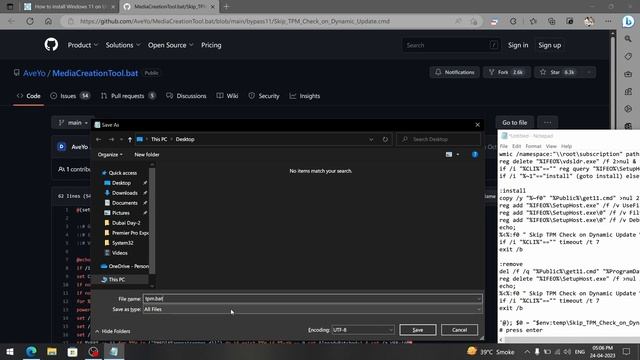Open the weather widget showing Smoke

[x=491, y=351]
